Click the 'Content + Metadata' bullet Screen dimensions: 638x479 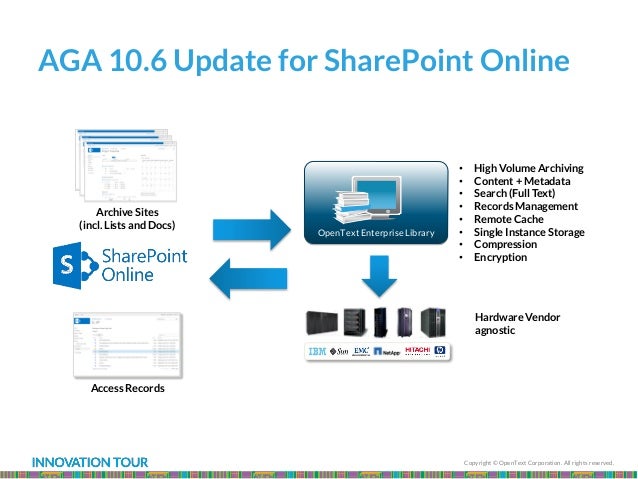click(x=522, y=181)
